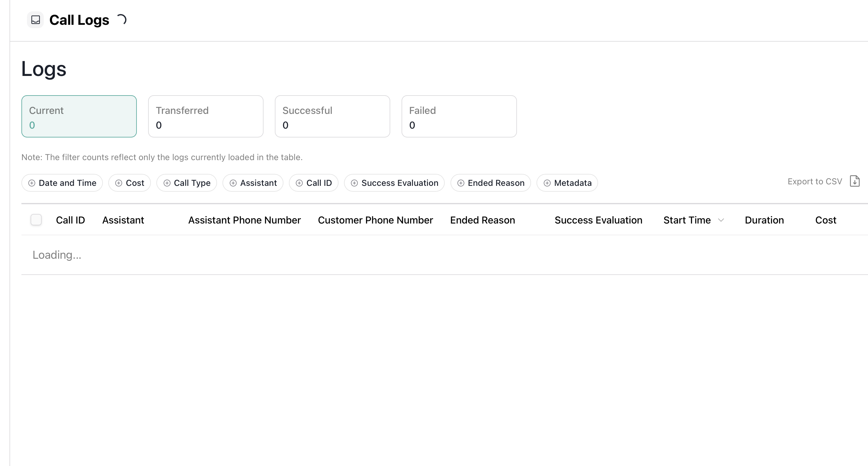Click plus icon on Ended Reason filter

coord(461,183)
